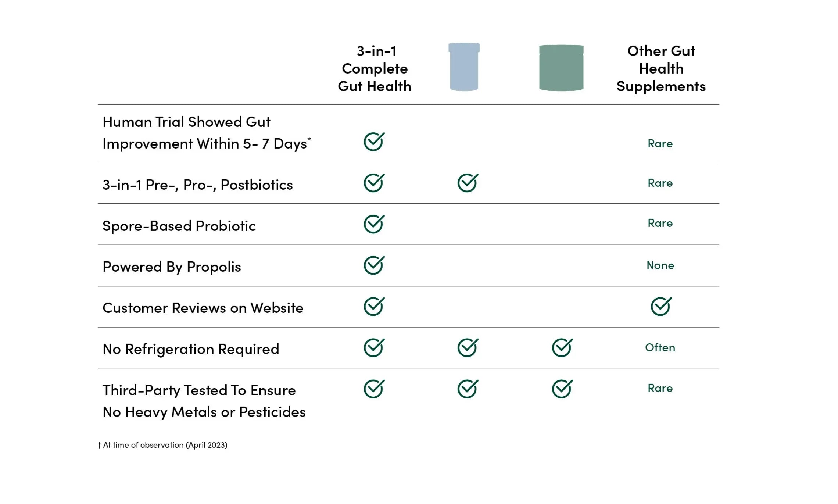Click Customer Reviews checkmark under Other Supplements
The width and height of the screenshot is (838, 504).
(661, 307)
